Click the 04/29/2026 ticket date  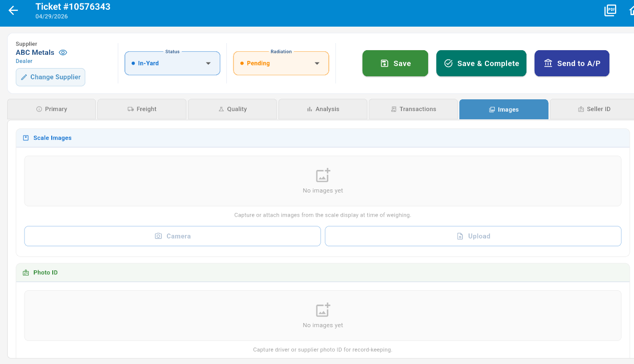coord(52,16)
